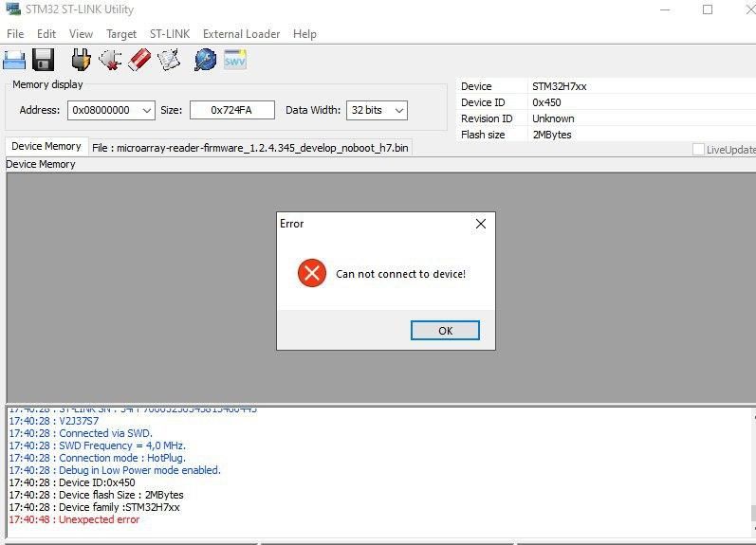Connect to target using plug icon
Viewport: 756px width, 545px height.
(x=81, y=60)
